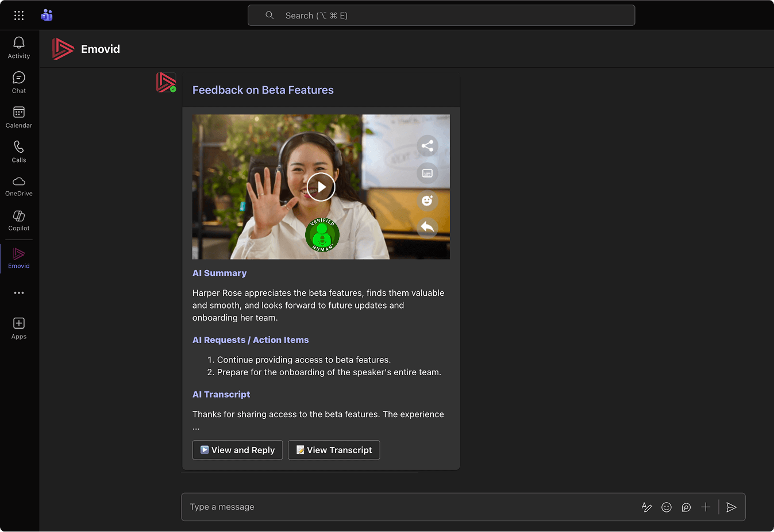The height and width of the screenshot is (532, 774).
Task: Expand more apps via the ellipsis
Action: (18, 293)
